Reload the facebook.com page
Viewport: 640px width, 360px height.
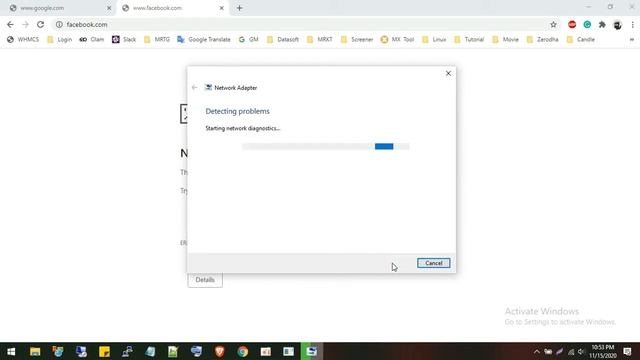pyautogui.click(x=40, y=24)
